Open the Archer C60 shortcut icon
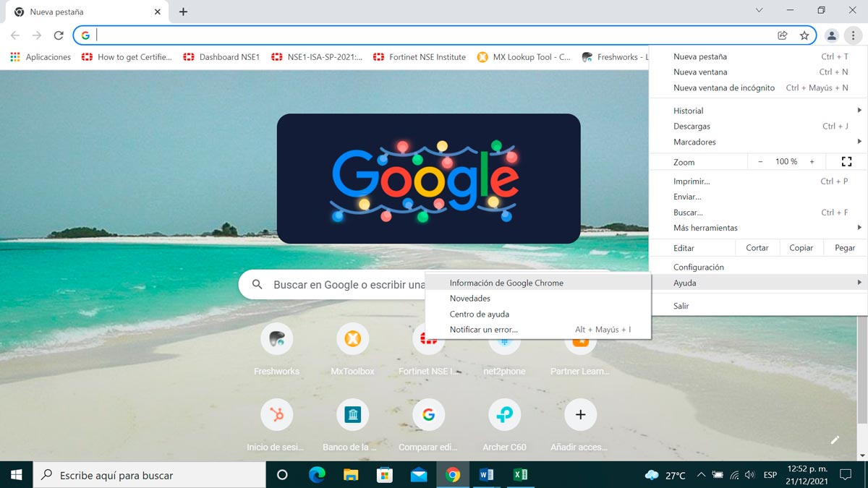The height and width of the screenshot is (488, 868). (504, 414)
